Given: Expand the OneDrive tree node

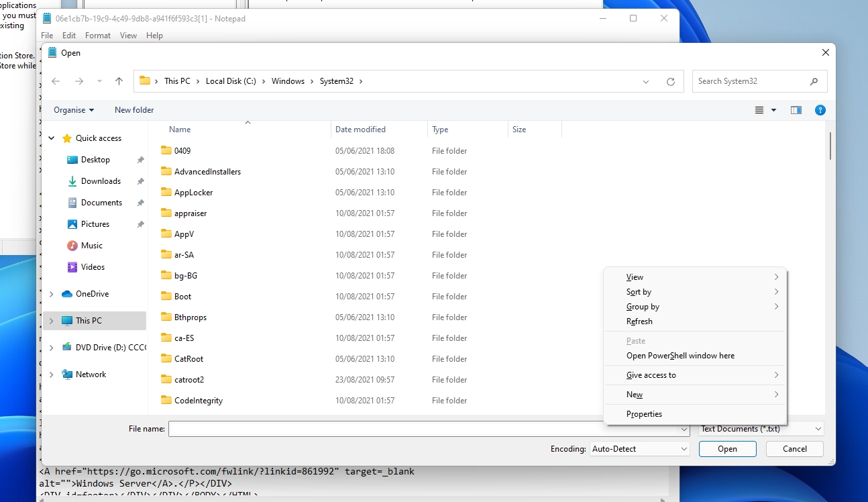Looking at the screenshot, I should click(52, 294).
